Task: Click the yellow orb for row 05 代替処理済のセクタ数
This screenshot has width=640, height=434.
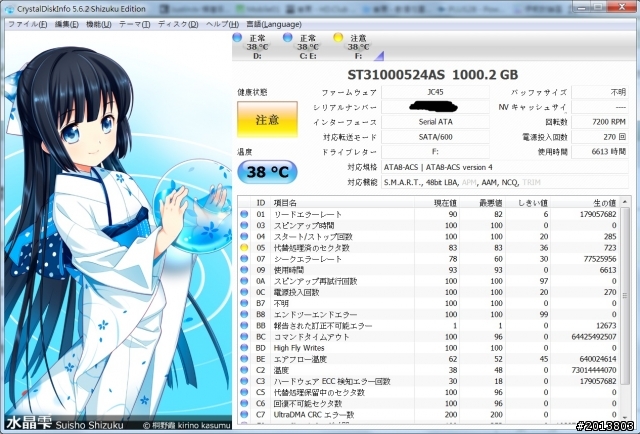Action: (x=244, y=247)
